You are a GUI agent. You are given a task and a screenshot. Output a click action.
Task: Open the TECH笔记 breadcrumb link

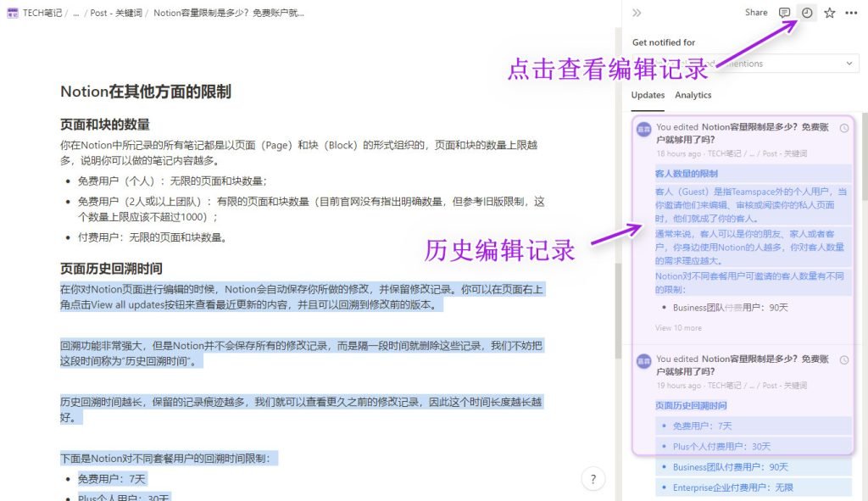click(x=42, y=13)
